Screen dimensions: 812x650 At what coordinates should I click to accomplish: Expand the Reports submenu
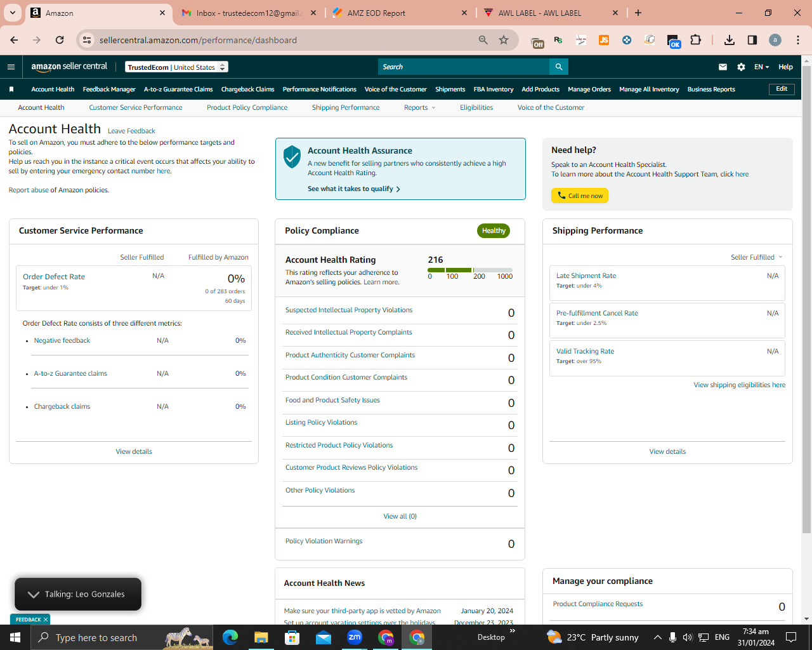click(420, 108)
